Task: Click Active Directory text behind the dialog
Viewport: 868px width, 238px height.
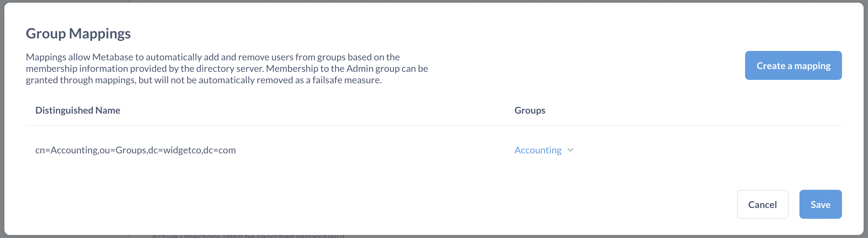Action: 248,236
